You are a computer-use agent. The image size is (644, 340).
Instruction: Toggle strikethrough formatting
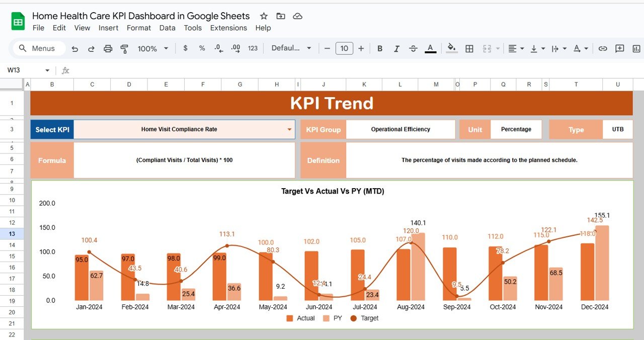click(x=413, y=49)
